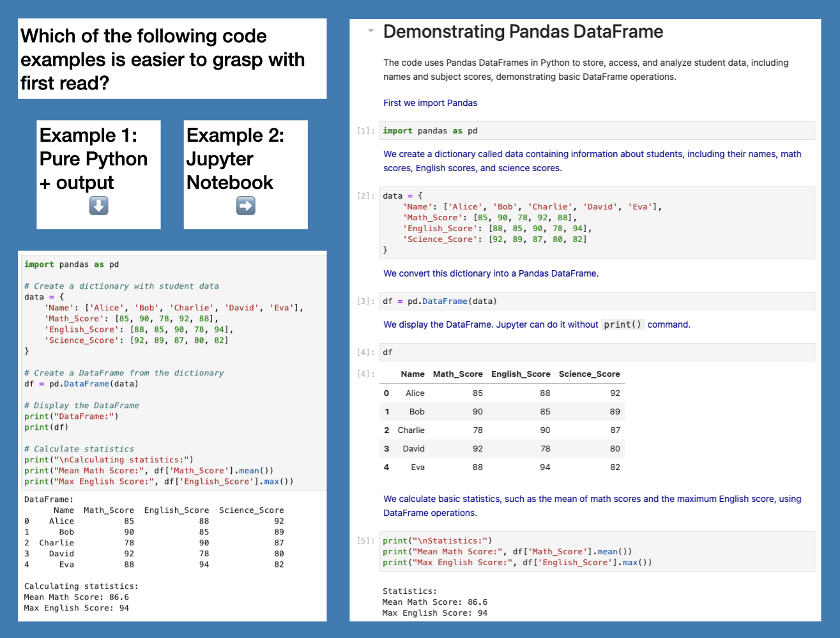Click 'David' in the notebook output table

point(414,449)
